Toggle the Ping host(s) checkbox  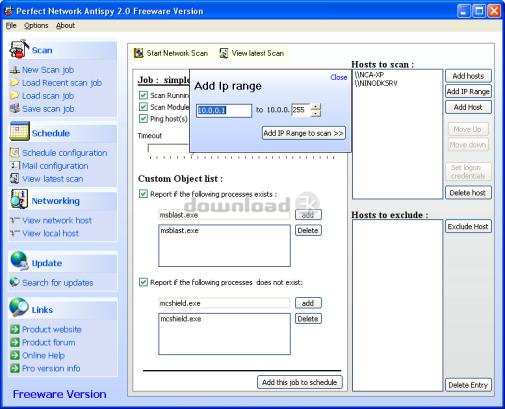point(143,119)
